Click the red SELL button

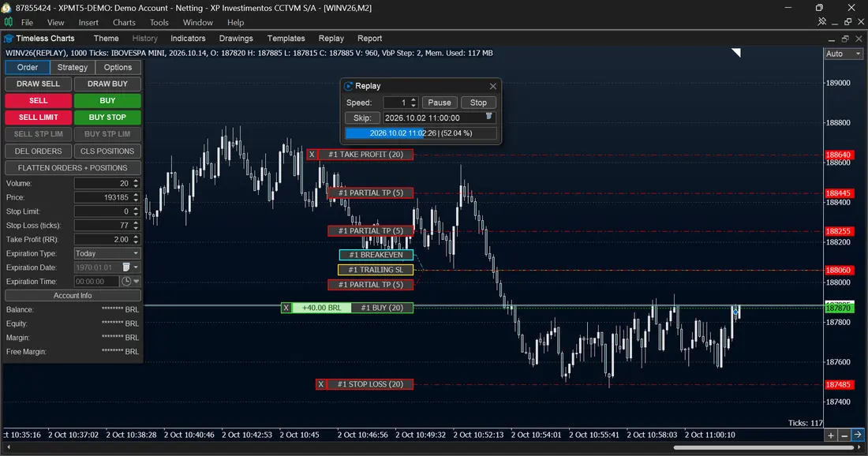(38, 100)
